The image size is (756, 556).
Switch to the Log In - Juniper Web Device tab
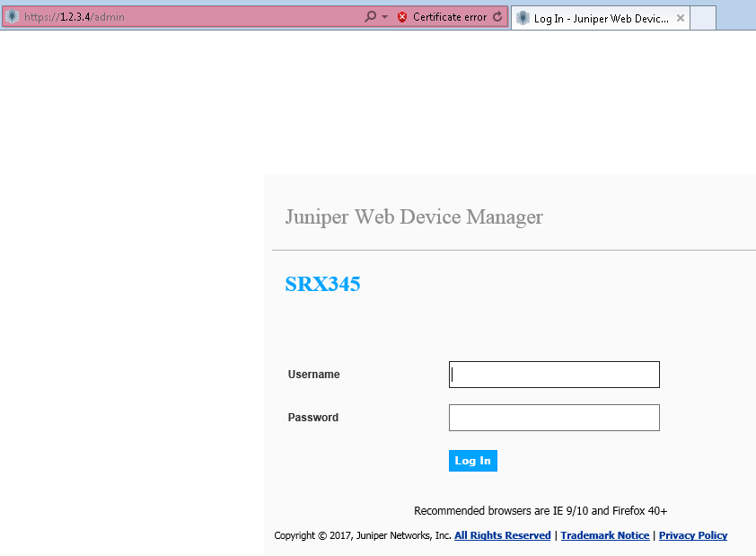601,19
